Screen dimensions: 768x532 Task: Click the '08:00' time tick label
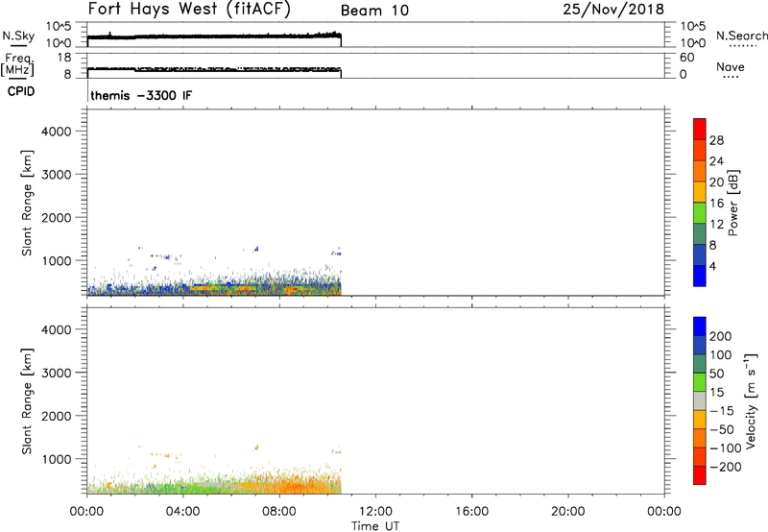click(x=279, y=512)
